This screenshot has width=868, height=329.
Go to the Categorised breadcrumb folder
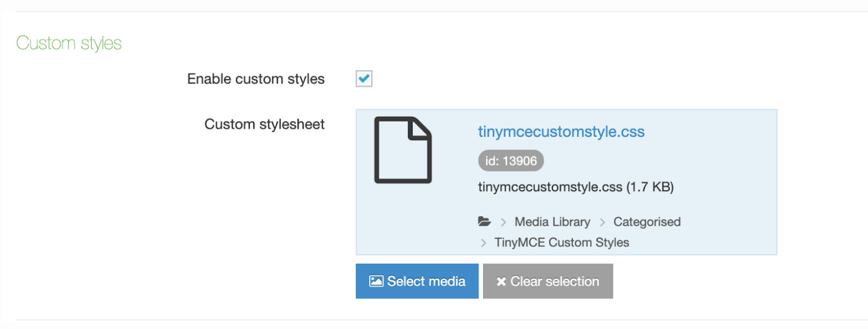tap(646, 222)
